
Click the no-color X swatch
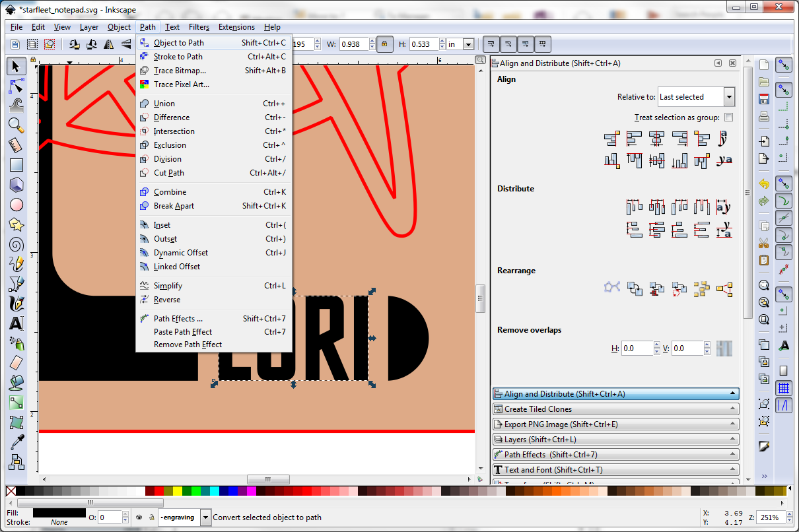point(11,491)
